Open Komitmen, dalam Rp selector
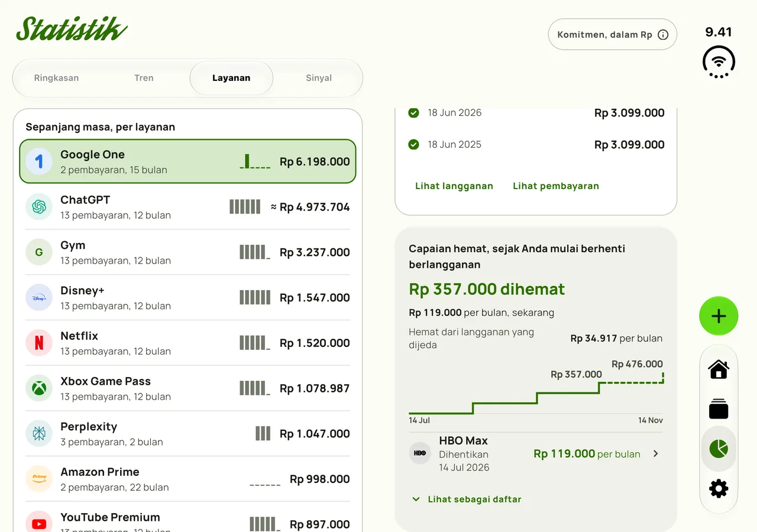 click(613, 35)
